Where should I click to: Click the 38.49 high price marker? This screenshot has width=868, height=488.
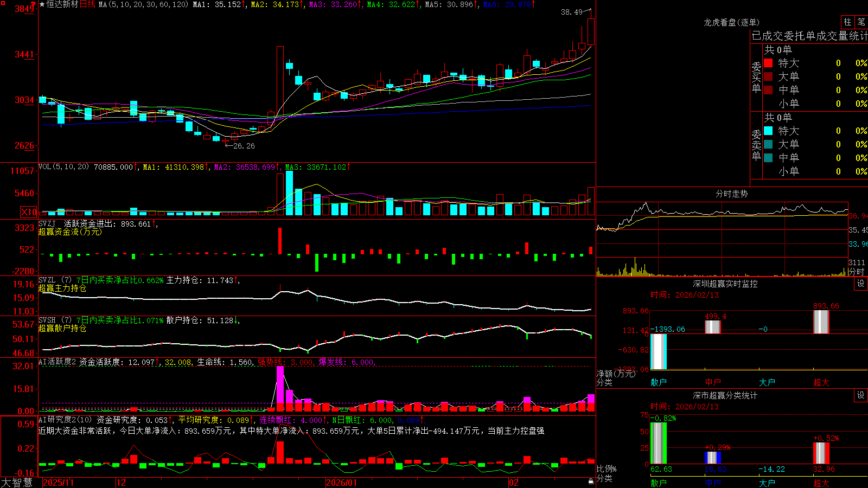click(x=572, y=12)
